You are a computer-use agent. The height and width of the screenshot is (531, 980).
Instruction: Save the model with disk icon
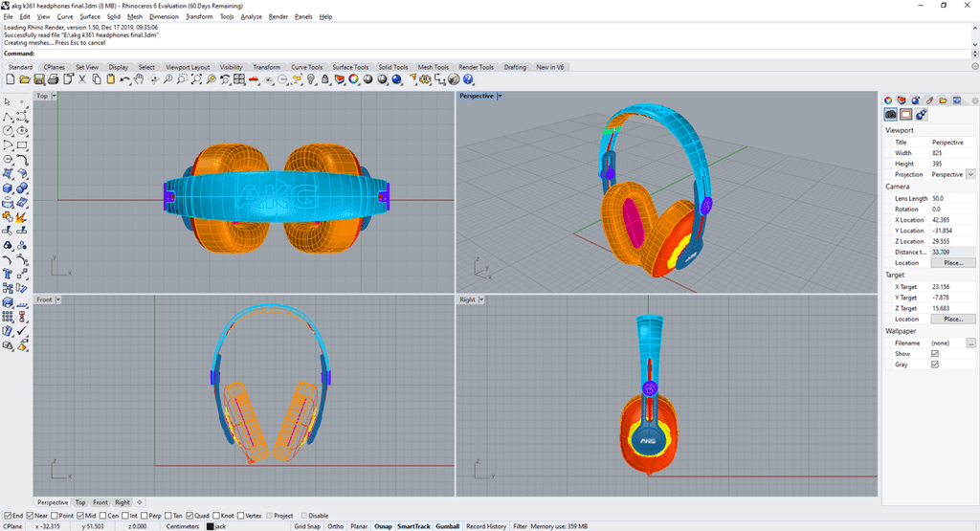[38, 79]
